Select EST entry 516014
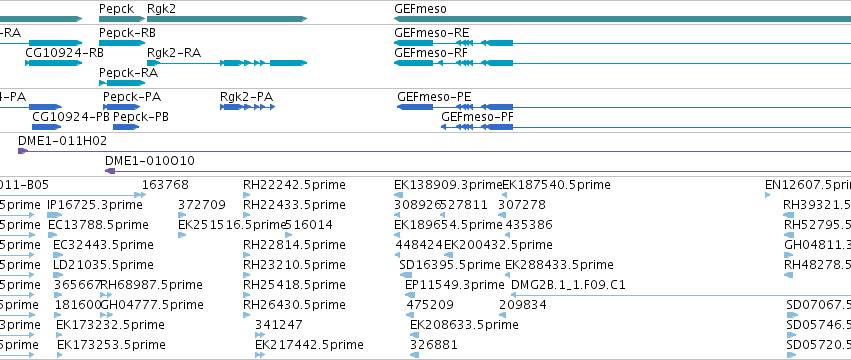The width and height of the screenshot is (851, 360). pyautogui.click(x=309, y=225)
